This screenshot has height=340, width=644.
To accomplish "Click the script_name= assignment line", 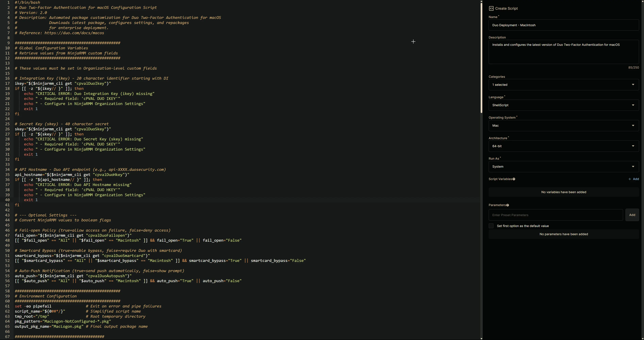I will point(40,311).
